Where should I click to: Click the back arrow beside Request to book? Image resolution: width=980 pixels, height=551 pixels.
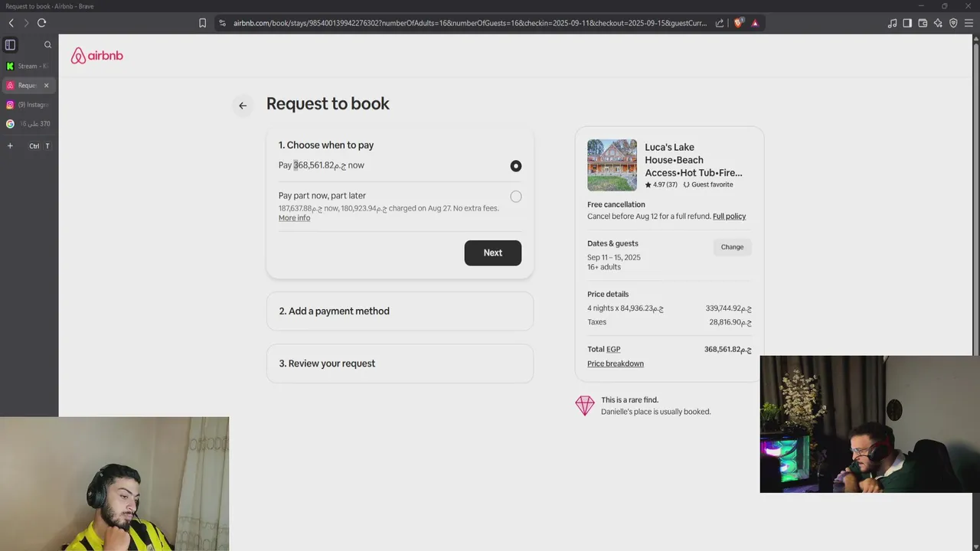243,106
